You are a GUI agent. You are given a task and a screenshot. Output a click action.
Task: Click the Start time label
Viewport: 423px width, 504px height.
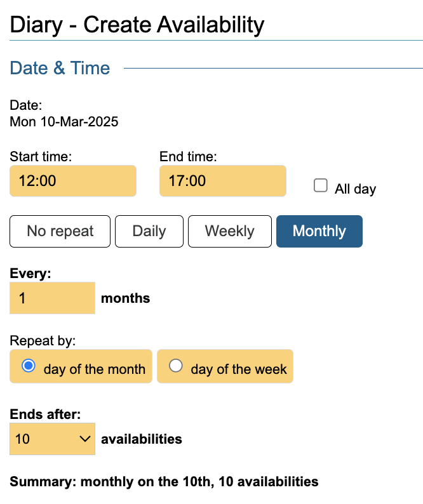pyautogui.click(x=41, y=156)
